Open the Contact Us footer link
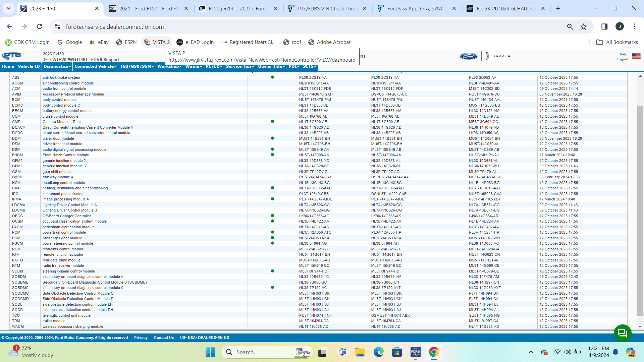644x362 pixels. 164,338
